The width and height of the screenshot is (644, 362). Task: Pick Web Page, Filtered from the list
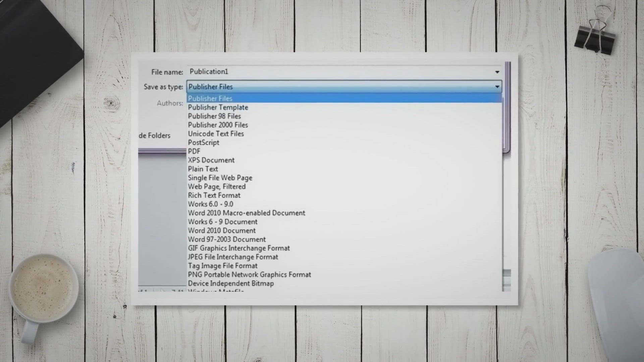pyautogui.click(x=217, y=186)
